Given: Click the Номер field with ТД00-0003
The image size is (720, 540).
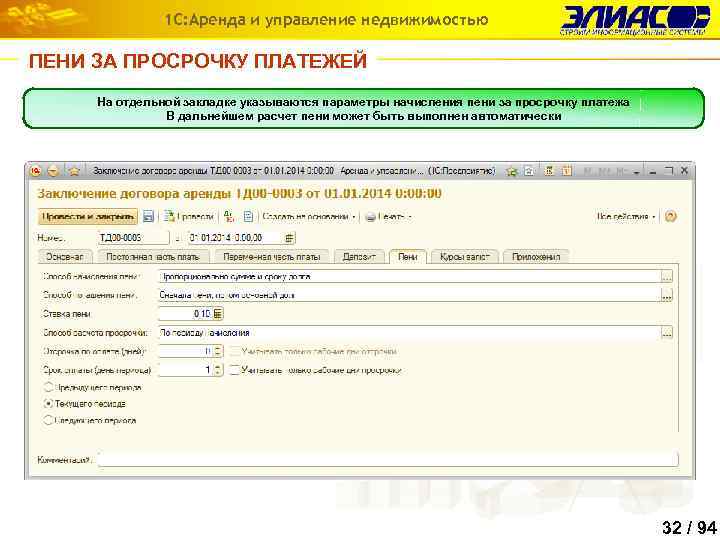Looking at the screenshot, I should (134, 238).
